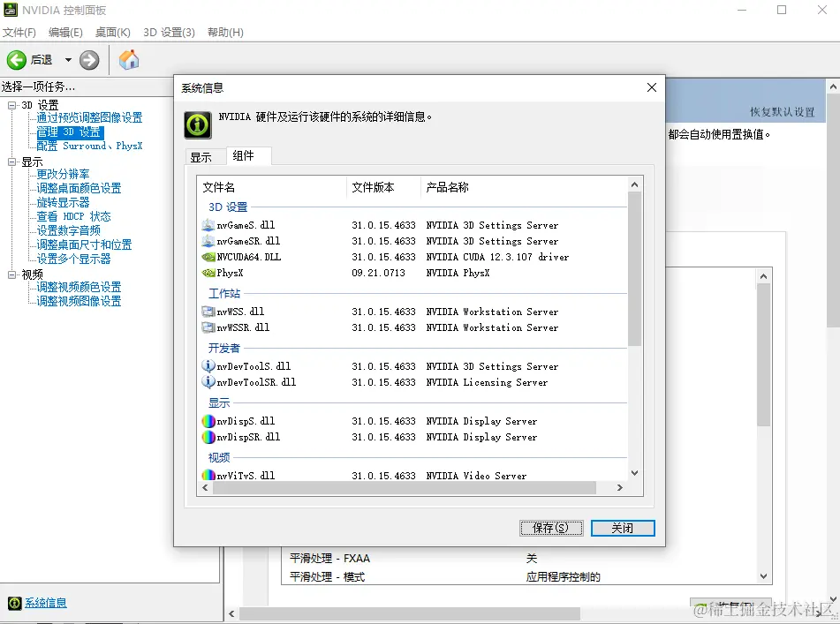This screenshot has height=624, width=840.
Task: Select the PhysX row icon
Action: pyautogui.click(x=208, y=273)
